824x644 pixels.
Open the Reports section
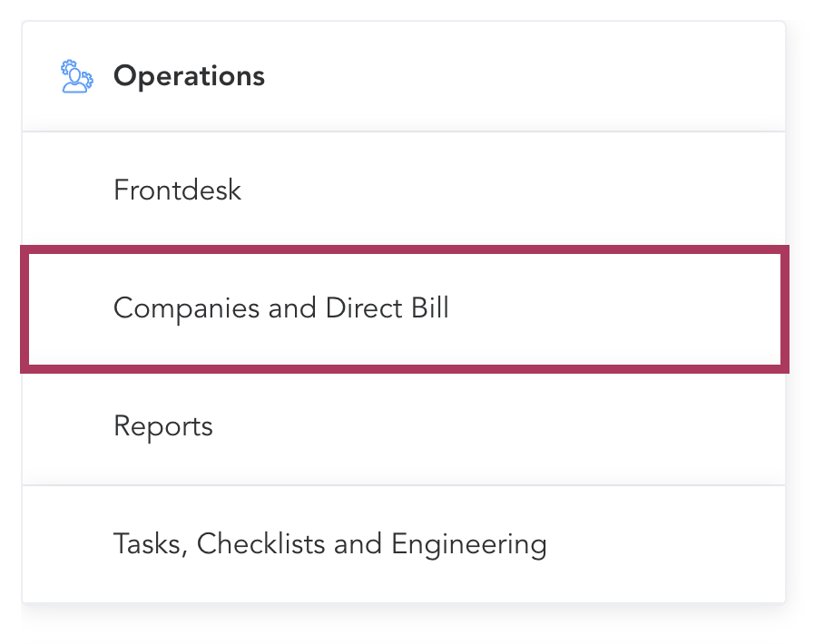point(163,426)
